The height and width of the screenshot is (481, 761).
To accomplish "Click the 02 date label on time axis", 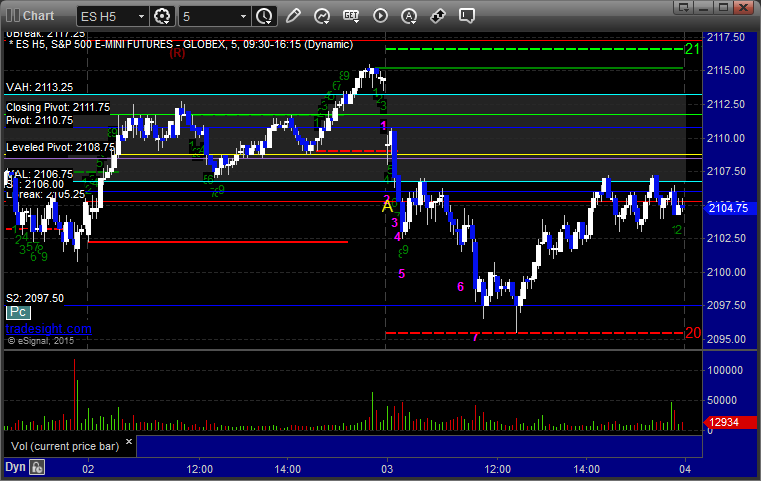I will [x=88, y=469].
